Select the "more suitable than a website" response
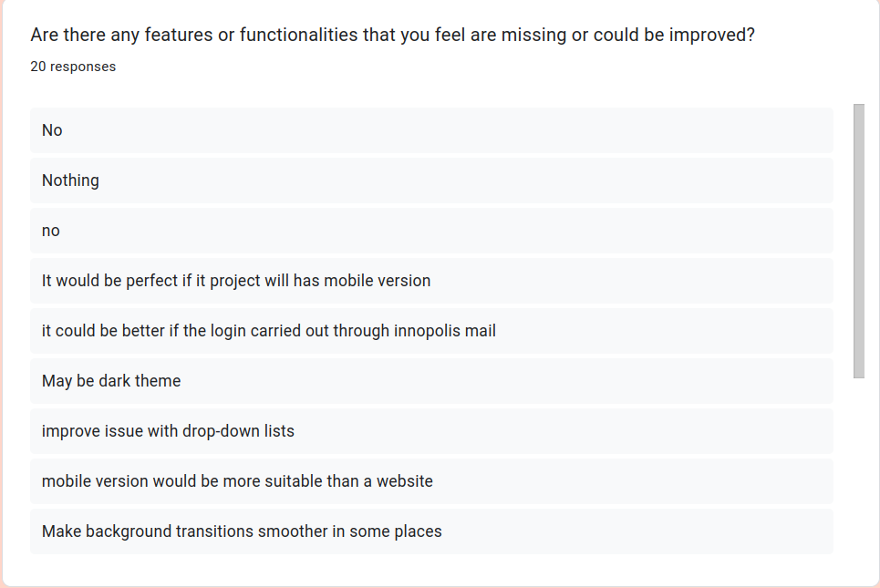This screenshot has width=880, height=588. (x=431, y=481)
